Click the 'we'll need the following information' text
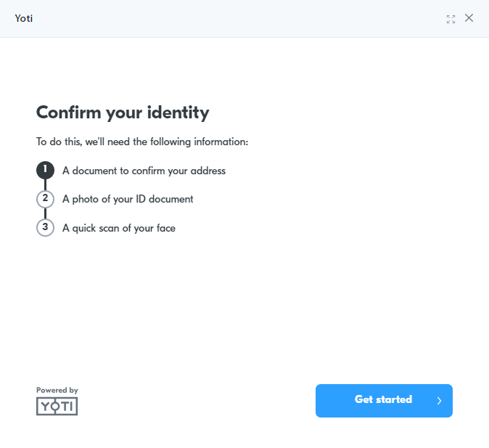This screenshot has width=489, height=448. (x=167, y=142)
